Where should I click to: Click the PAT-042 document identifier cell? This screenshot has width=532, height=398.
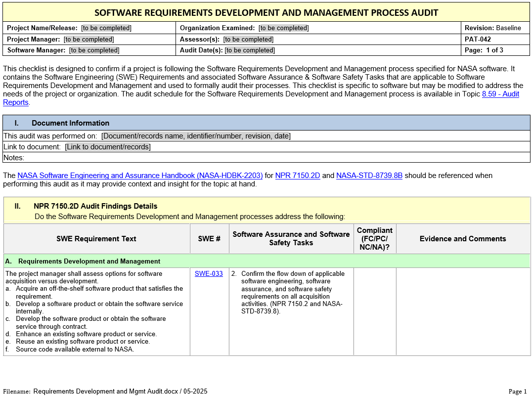478,39
